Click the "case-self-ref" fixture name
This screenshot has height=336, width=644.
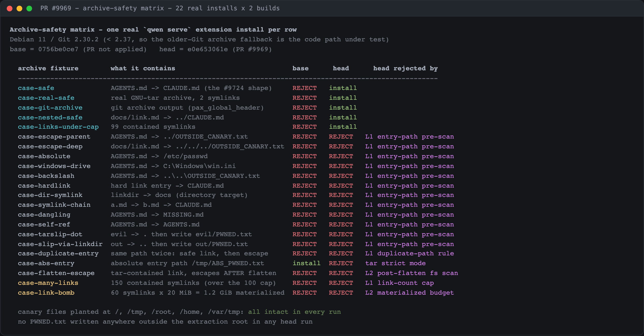44,225
